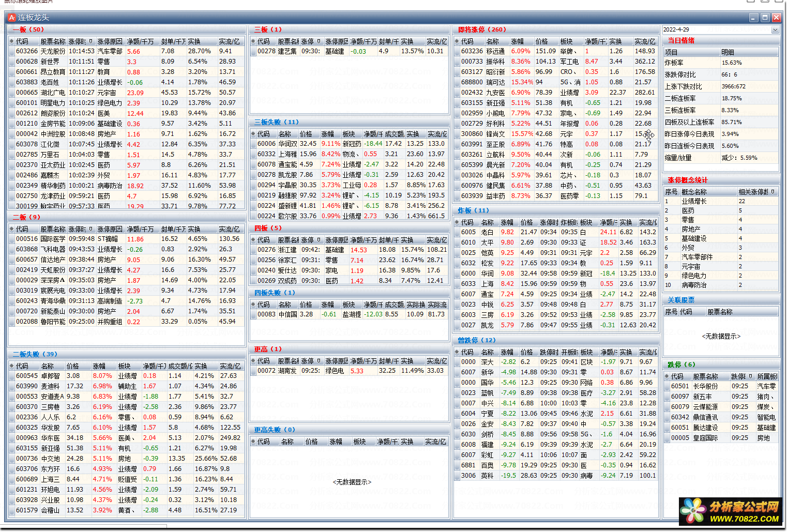Click sort arrow on 跌停 table's 跌停 time column

click(751, 376)
